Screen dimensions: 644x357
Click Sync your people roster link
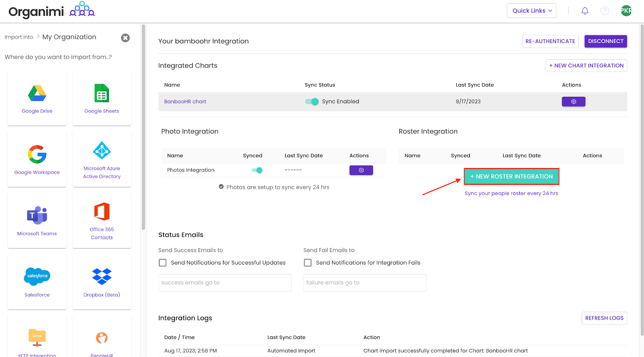point(511,193)
